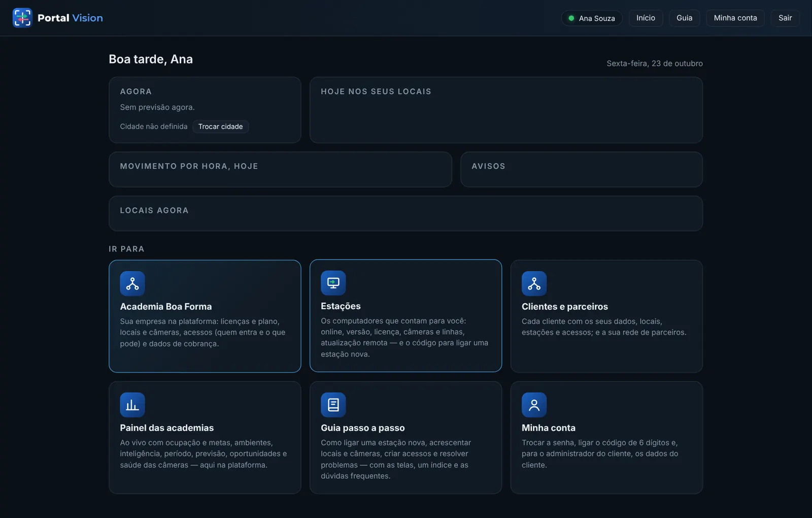
Task: Open Guia in the top navigation
Action: pyautogui.click(x=684, y=18)
